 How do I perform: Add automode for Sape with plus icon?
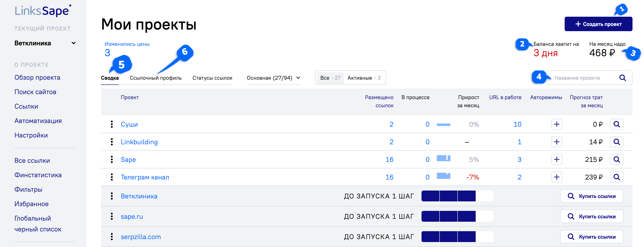(557, 159)
